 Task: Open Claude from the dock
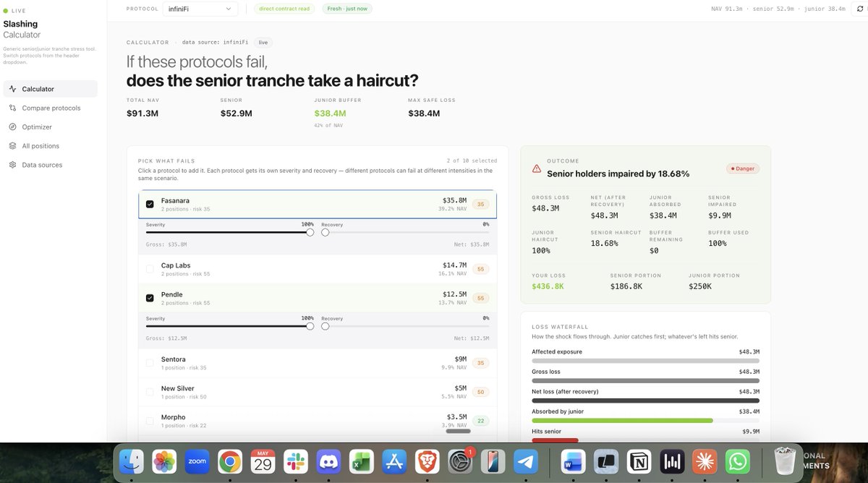tap(705, 462)
